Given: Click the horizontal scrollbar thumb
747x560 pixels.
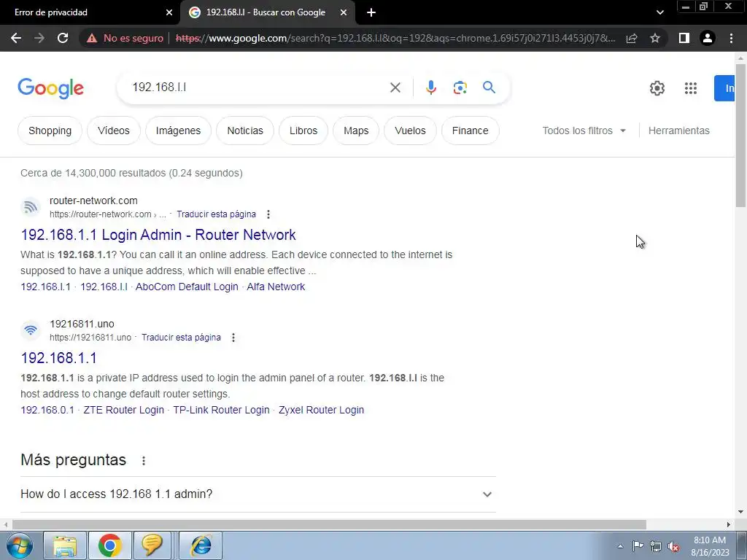Looking at the screenshot, I should click(x=329, y=525).
